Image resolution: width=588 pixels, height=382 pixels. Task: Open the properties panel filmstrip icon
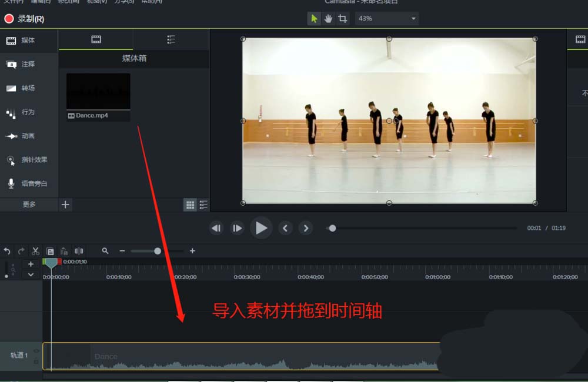(580, 39)
